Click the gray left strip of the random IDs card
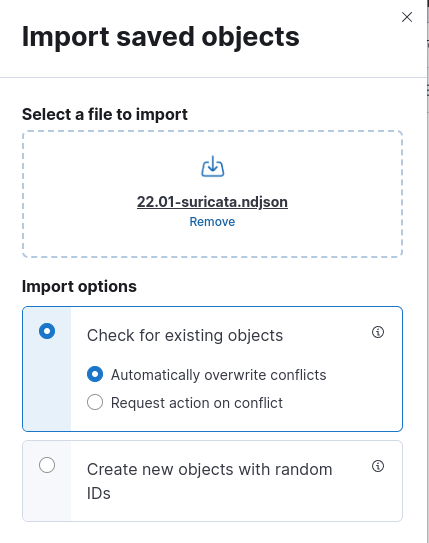Viewport: 429px width, 543px height. (47, 481)
